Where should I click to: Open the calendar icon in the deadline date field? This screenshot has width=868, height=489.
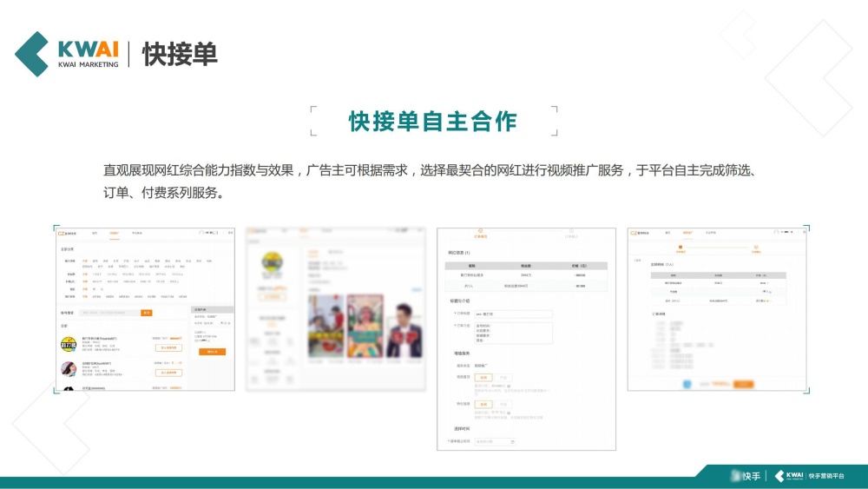(x=513, y=441)
